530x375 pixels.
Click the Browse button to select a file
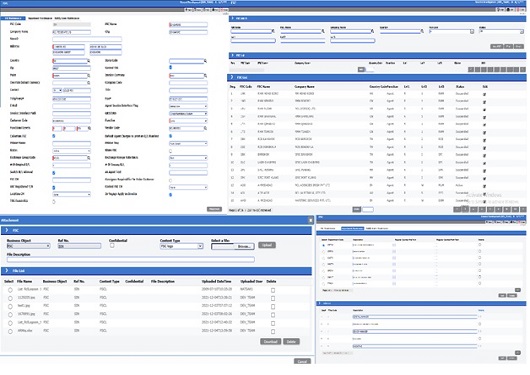[244, 247]
